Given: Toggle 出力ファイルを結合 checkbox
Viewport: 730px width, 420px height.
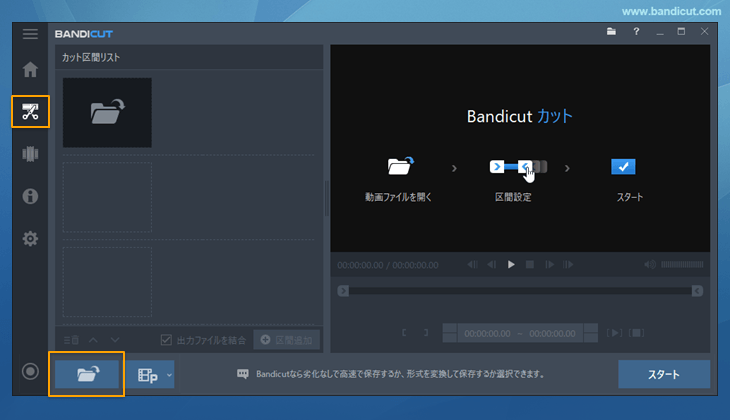Looking at the screenshot, I should [166, 340].
